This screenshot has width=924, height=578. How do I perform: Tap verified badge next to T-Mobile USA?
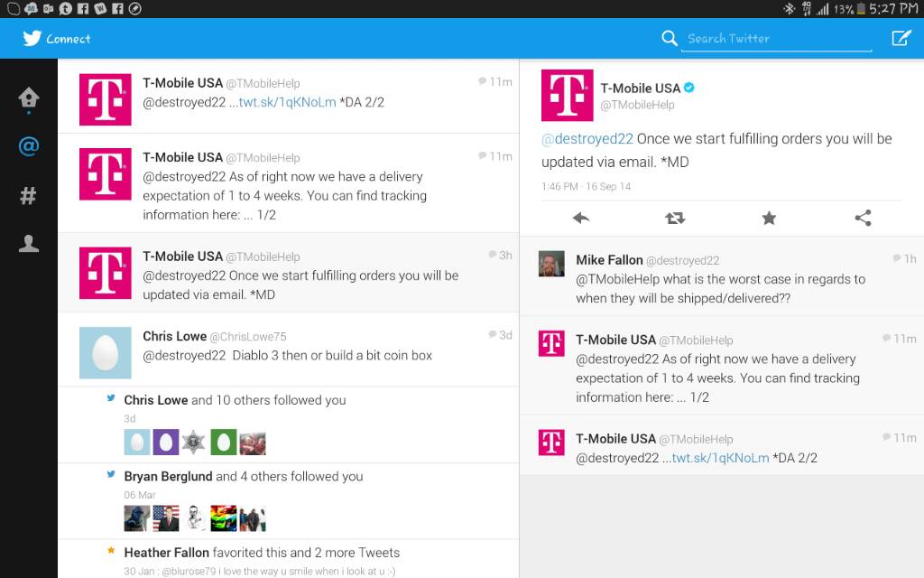(688, 88)
